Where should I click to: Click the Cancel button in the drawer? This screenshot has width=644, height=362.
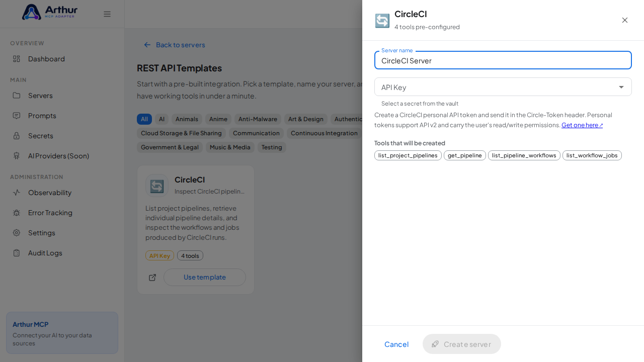[396, 344]
